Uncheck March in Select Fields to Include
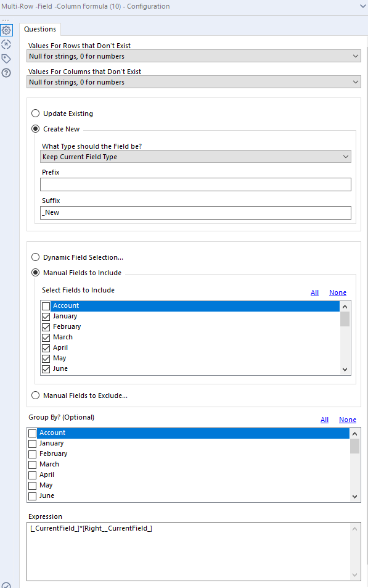The height and width of the screenshot is (588, 368). [x=46, y=337]
